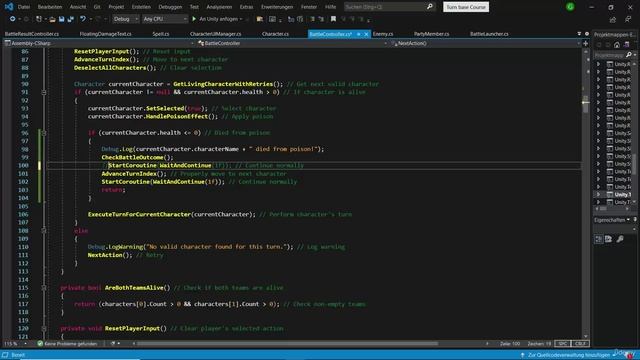Click the Keine Probleme gefunden indicator
The width and height of the screenshot is (640, 360).
coord(67,344)
